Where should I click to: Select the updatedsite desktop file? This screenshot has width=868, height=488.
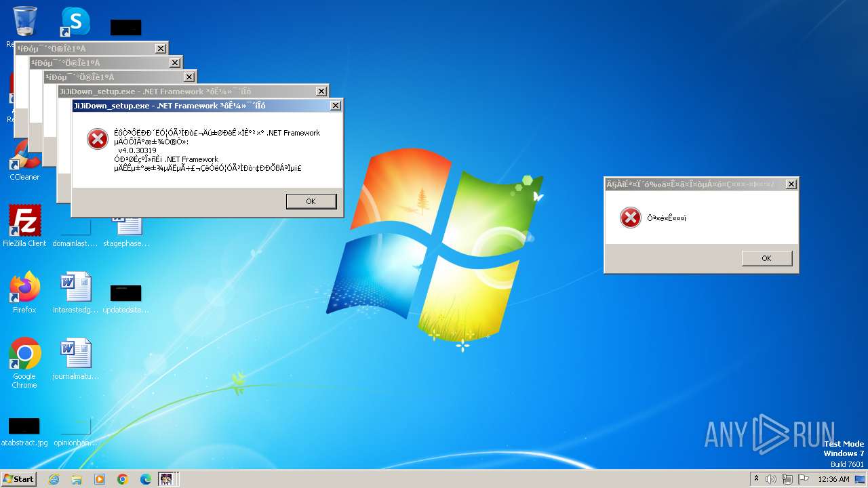pyautogui.click(x=126, y=298)
